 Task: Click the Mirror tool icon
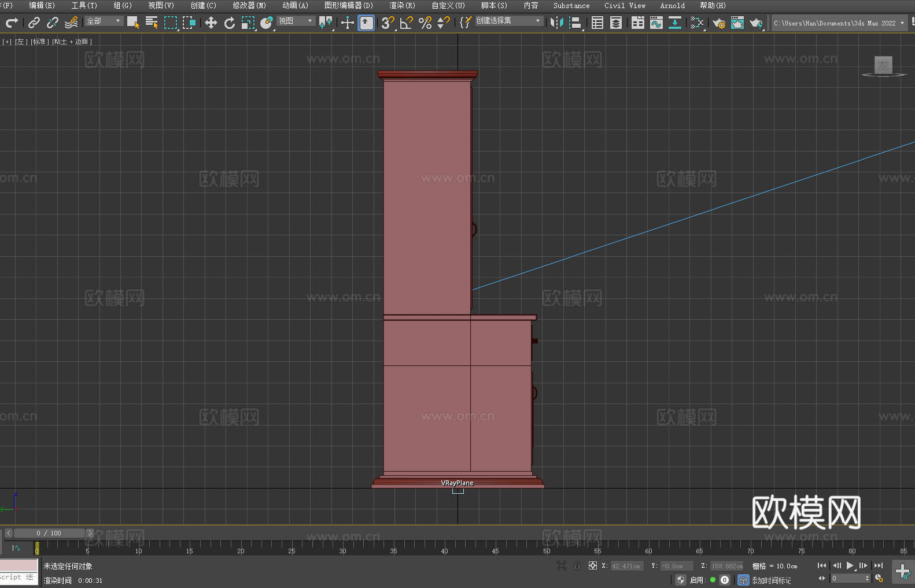tap(556, 23)
